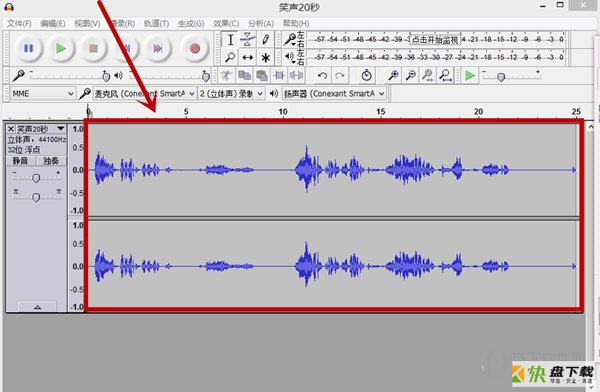The height and width of the screenshot is (392, 600).
Task: Open the 分析(A) menu
Action: click(x=261, y=24)
